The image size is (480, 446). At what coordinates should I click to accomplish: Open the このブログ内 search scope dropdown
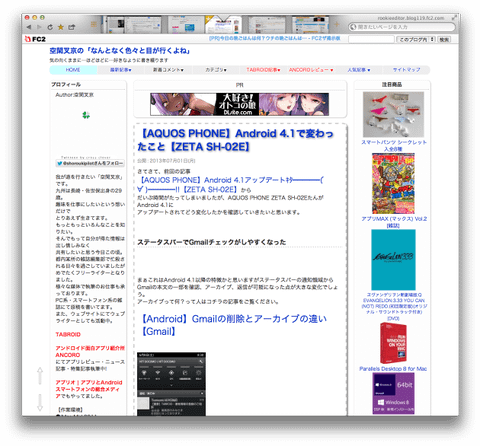(x=416, y=39)
